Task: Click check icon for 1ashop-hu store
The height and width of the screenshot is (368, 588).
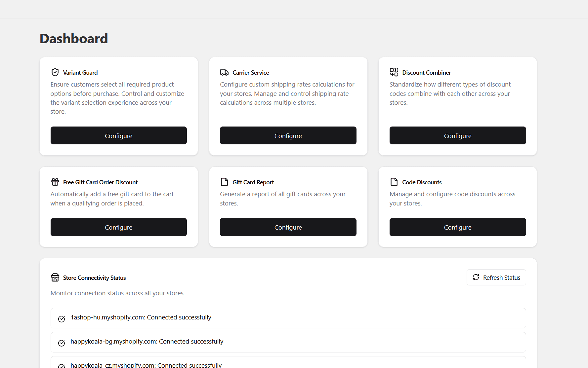Action: (62, 319)
